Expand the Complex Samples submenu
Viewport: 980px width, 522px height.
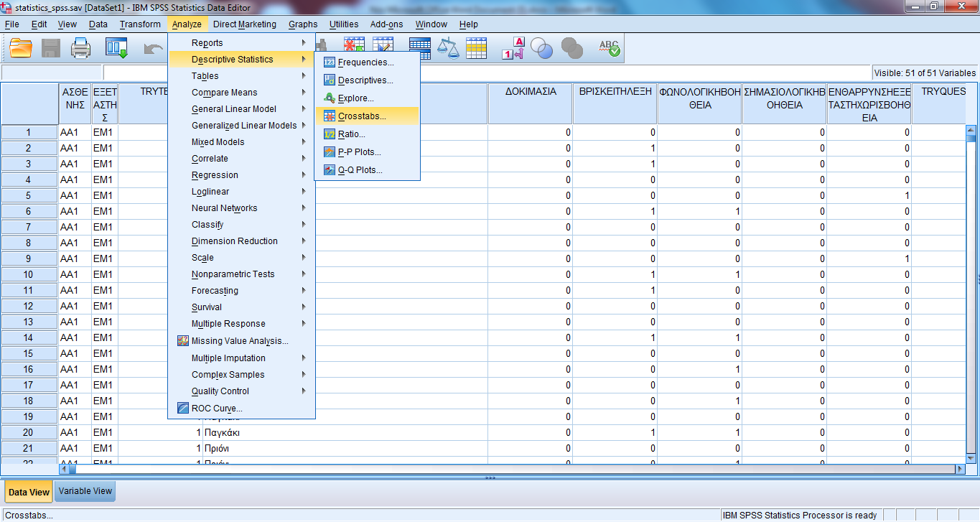pyautogui.click(x=241, y=375)
